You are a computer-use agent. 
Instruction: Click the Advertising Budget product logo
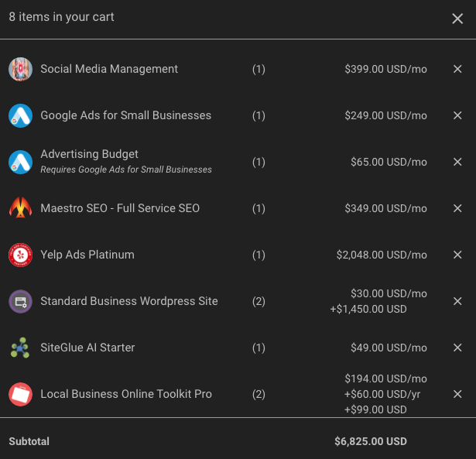[x=20, y=162]
